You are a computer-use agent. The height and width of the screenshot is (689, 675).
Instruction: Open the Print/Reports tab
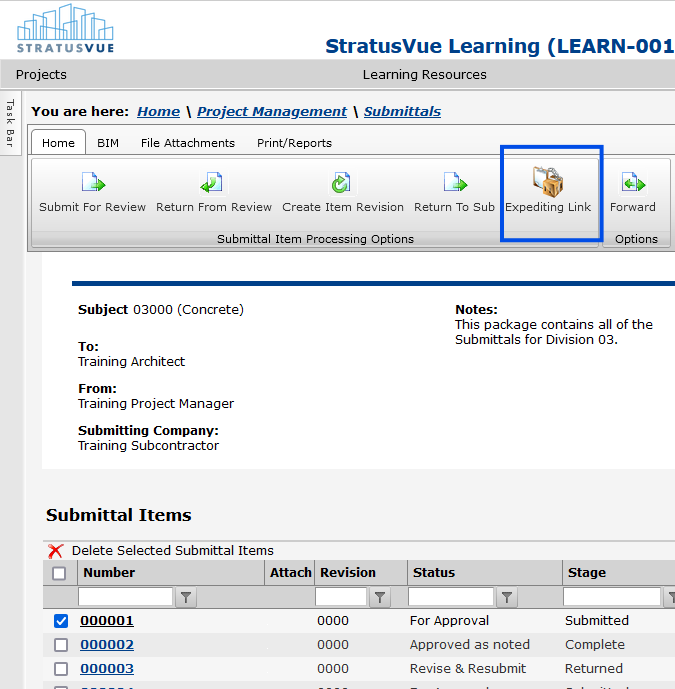coord(294,143)
